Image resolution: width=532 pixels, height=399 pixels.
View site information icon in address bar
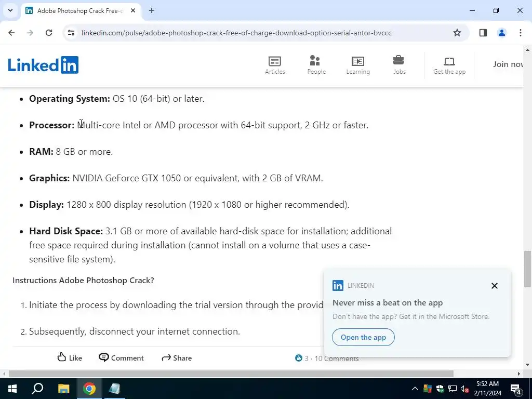pyautogui.click(x=71, y=33)
